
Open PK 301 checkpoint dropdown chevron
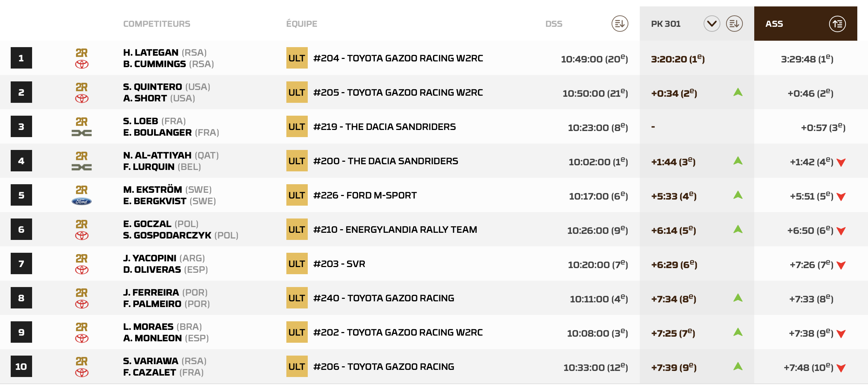pyautogui.click(x=711, y=24)
